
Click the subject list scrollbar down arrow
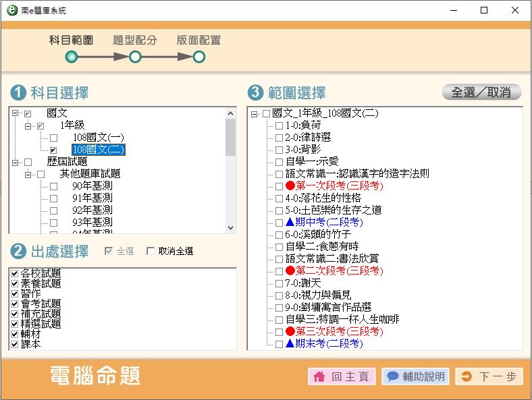[x=231, y=229]
